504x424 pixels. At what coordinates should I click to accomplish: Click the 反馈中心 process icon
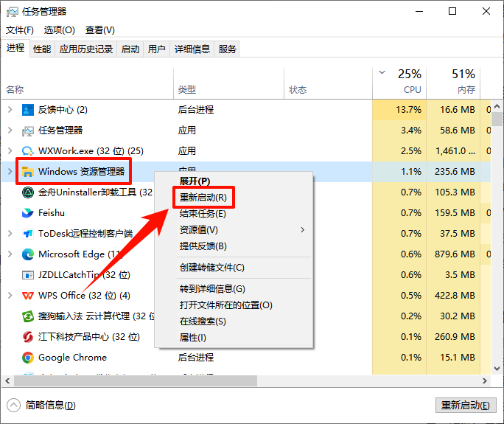coord(28,110)
